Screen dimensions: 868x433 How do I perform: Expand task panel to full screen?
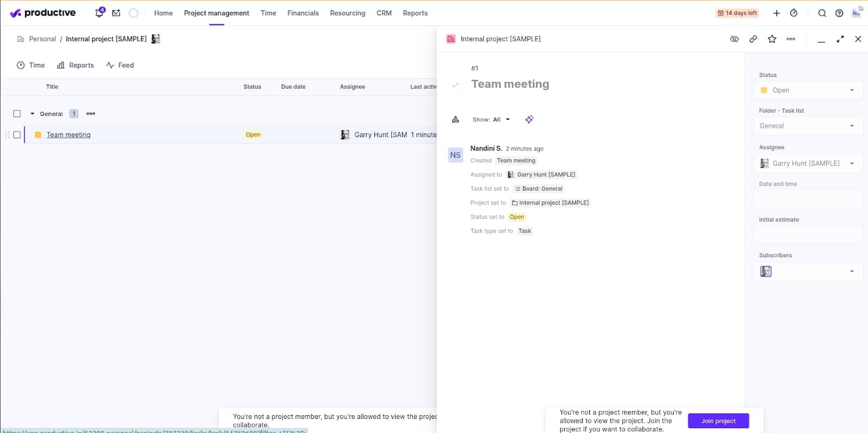[x=840, y=39]
